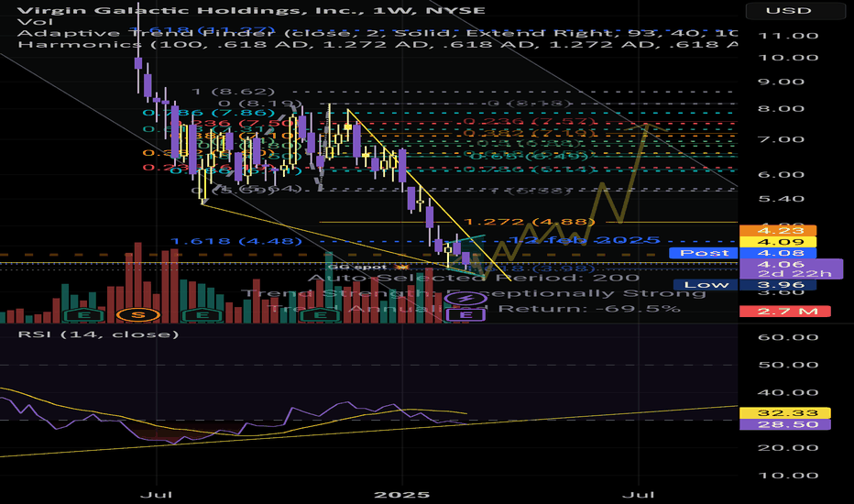Click the red 2.7 M volume tag
This screenshot has height=504, width=854.
785,312
